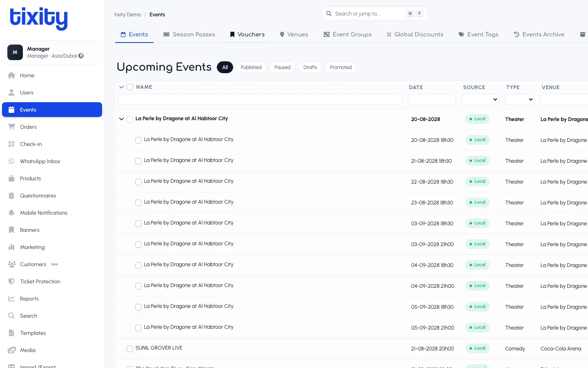588x368 pixels.
Task: Click the Date filter input field
Action: pos(432,99)
